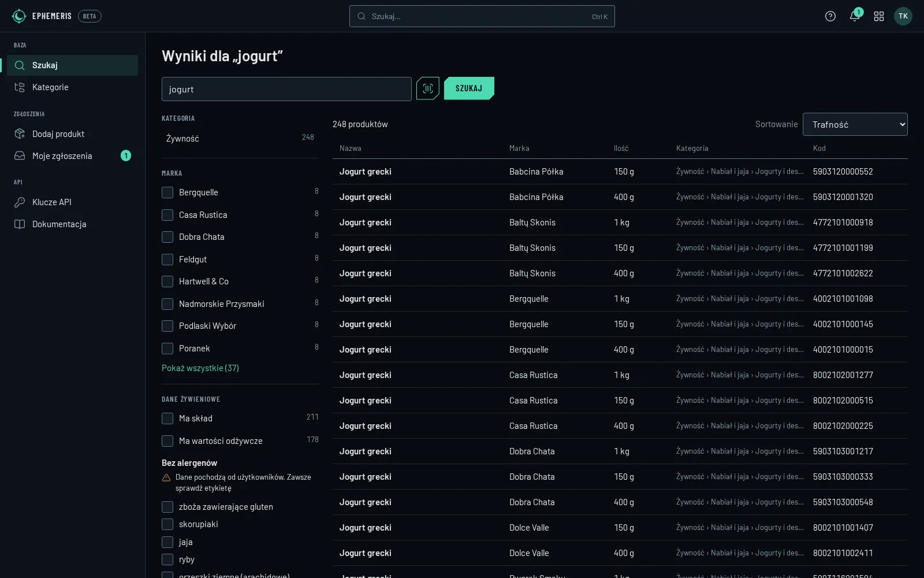Image resolution: width=924 pixels, height=578 pixels.
Task: Select the Żywność category filter
Action: click(240, 139)
